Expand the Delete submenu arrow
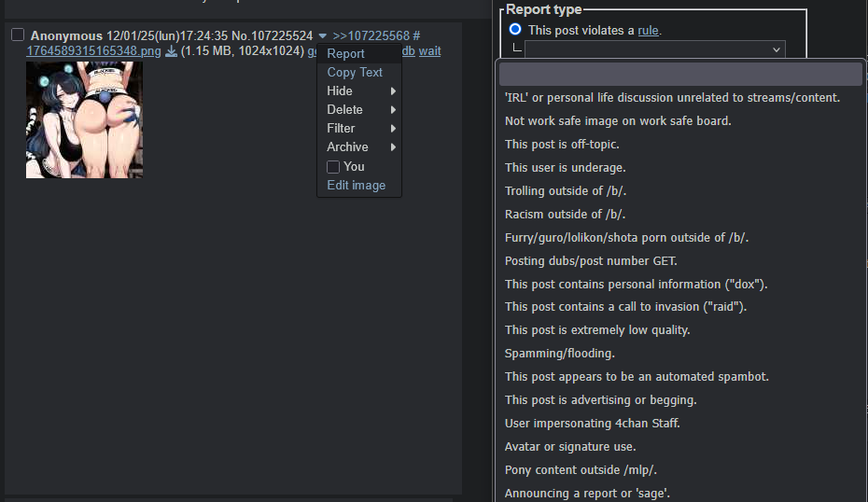The height and width of the screenshot is (502, 868). tap(393, 110)
